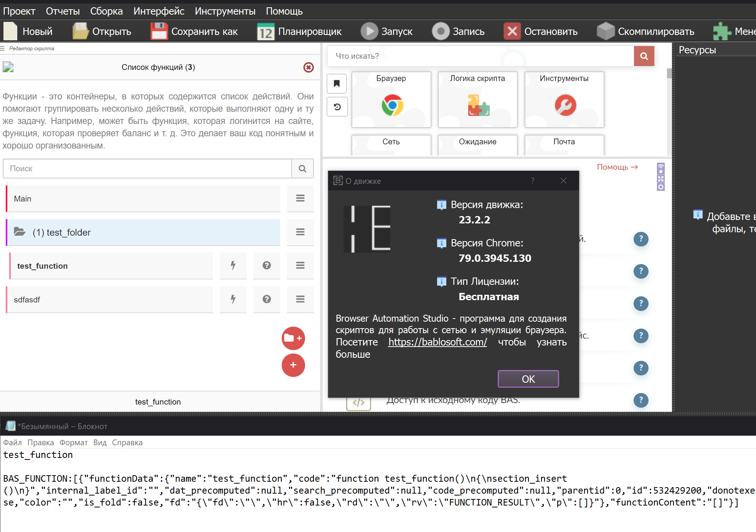Click the Запись record toolbar button

(x=459, y=31)
